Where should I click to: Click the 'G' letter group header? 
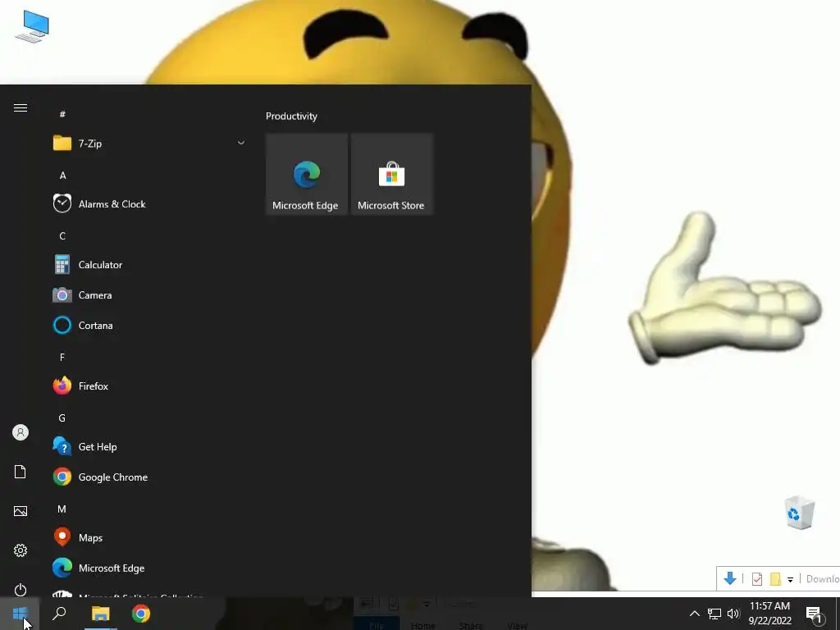pyautogui.click(x=62, y=418)
